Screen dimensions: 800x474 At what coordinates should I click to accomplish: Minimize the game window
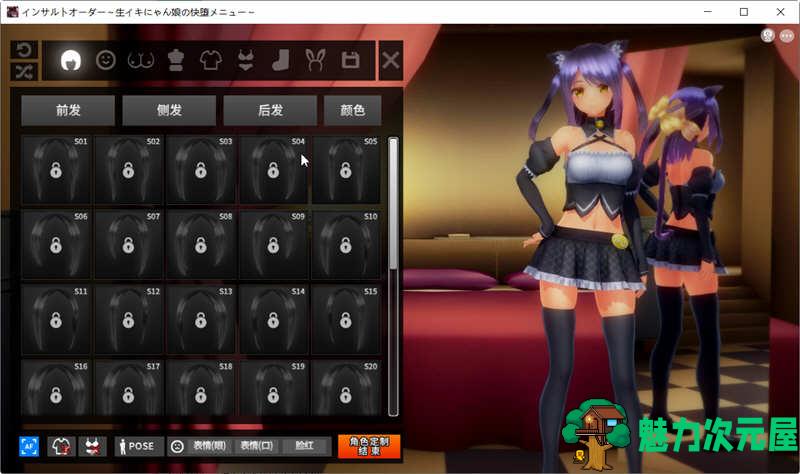[x=708, y=12]
